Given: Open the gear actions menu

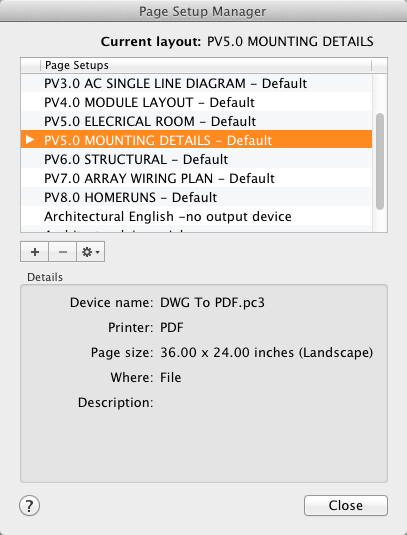Looking at the screenshot, I should [90, 252].
